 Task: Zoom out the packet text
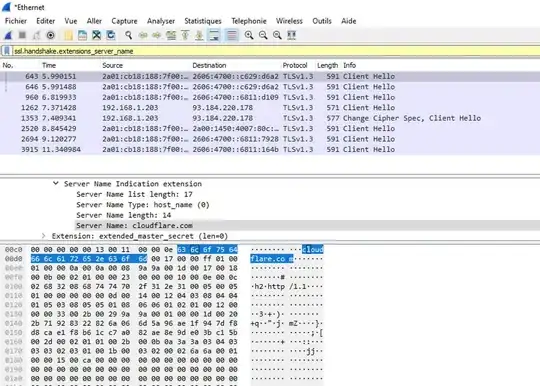click(x=263, y=35)
